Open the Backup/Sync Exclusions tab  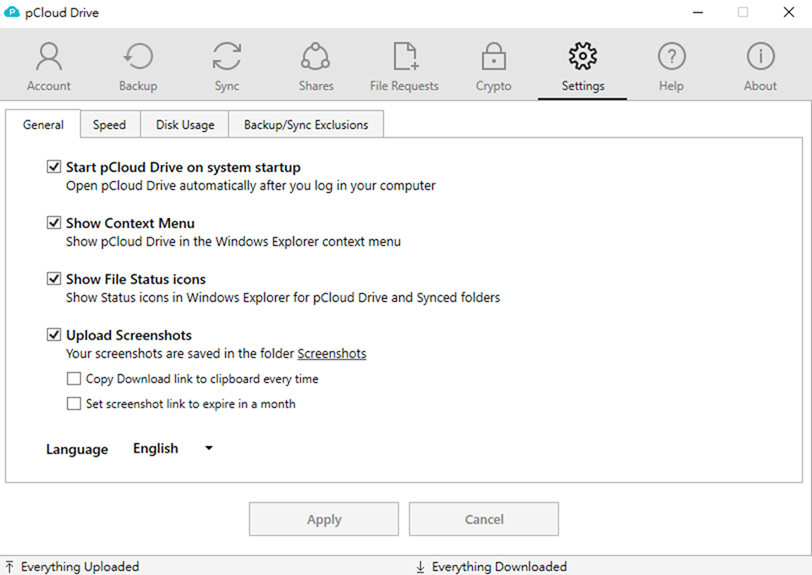point(306,125)
